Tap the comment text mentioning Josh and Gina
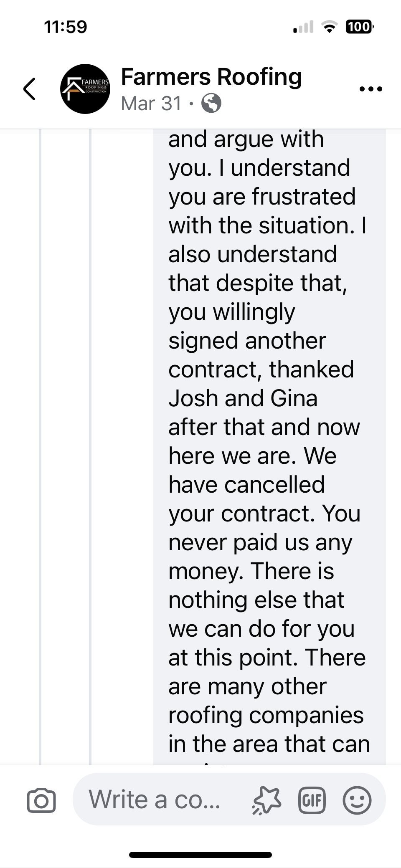This screenshot has height=868, width=401. tap(243, 398)
